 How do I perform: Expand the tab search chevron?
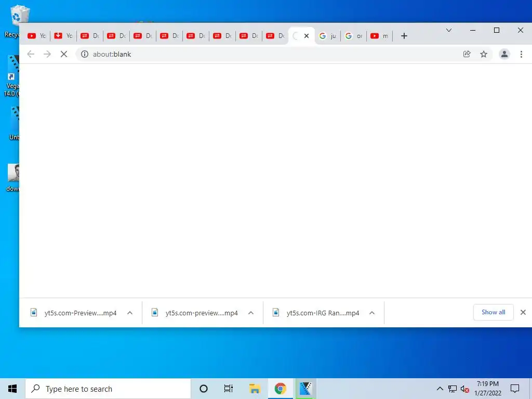(449, 30)
